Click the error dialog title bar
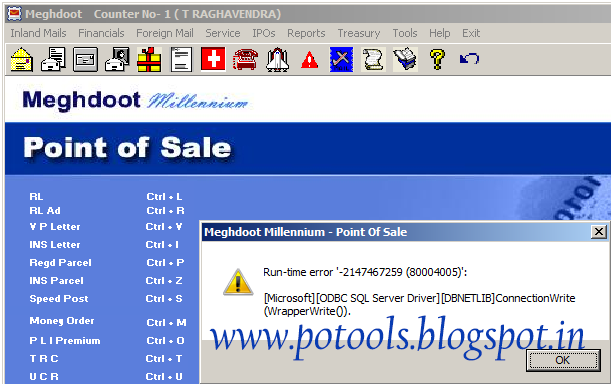Screen dimensions: 611x384 (x=404, y=232)
